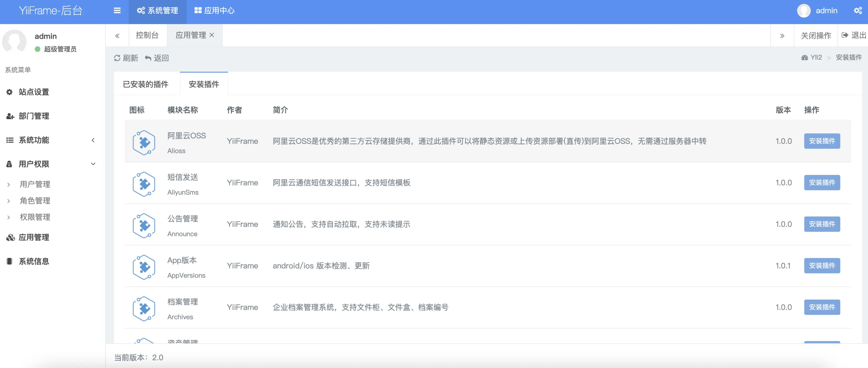Click the admin username in header
This screenshot has width=868, height=368.
[x=826, y=11]
